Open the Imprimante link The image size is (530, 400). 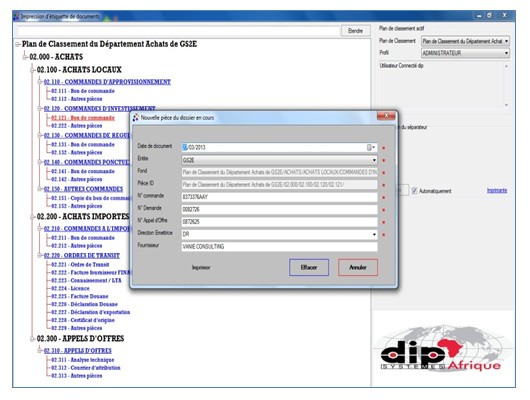tap(497, 190)
